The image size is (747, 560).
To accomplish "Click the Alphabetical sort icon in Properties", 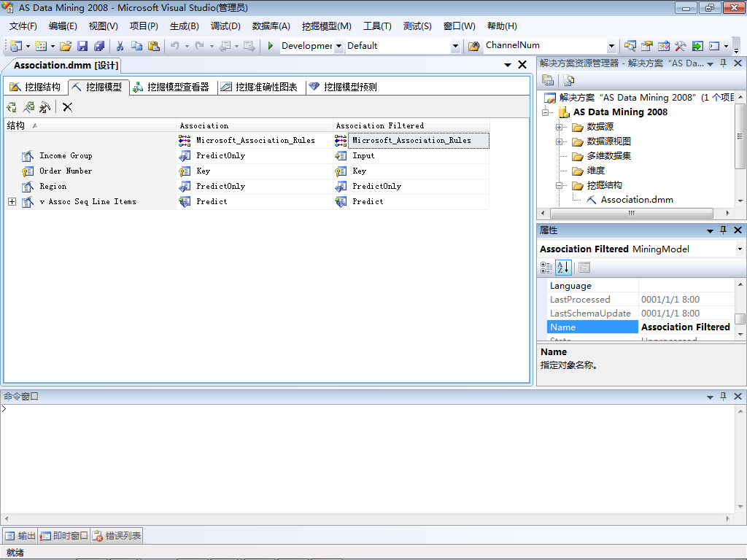I will pyautogui.click(x=563, y=268).
